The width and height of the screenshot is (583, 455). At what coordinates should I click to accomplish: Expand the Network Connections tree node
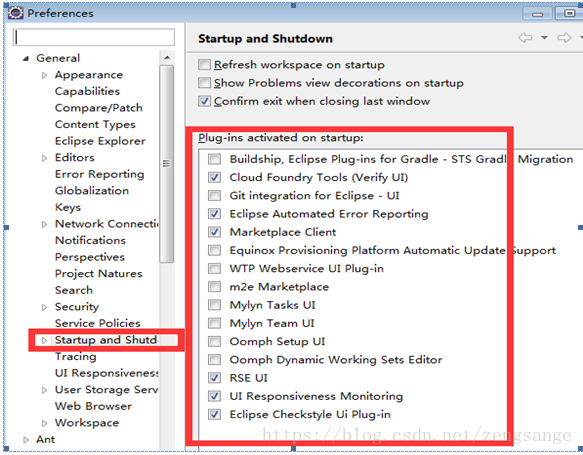[44, 224]
